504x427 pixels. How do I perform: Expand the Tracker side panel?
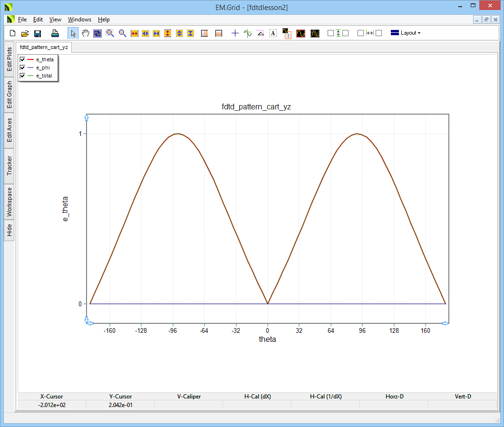[x=9, y=166]
